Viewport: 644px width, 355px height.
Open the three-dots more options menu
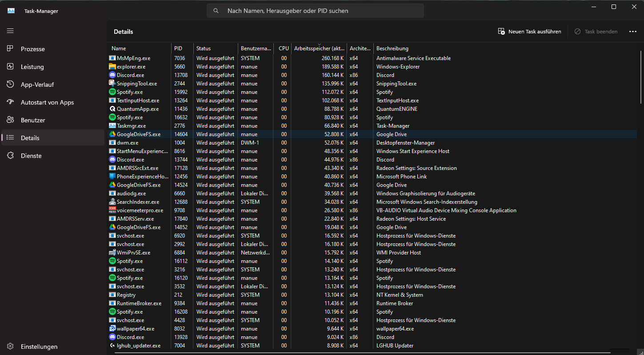click(x=633, y=32)
